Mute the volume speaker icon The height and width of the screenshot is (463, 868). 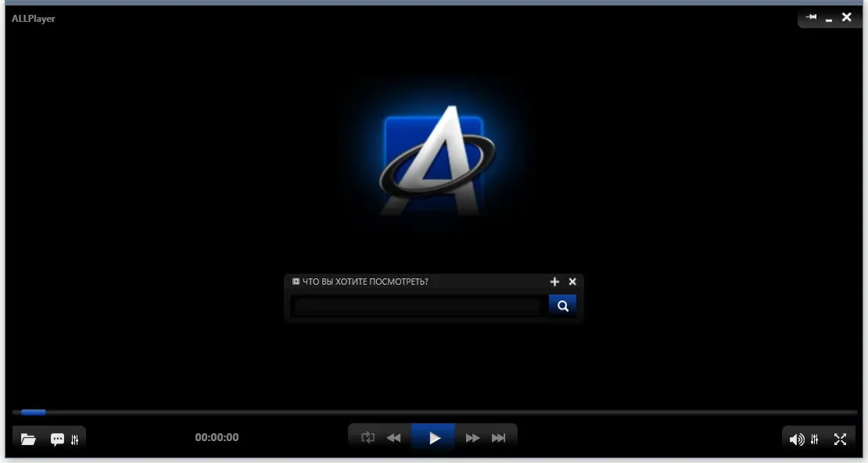[797, 440]
